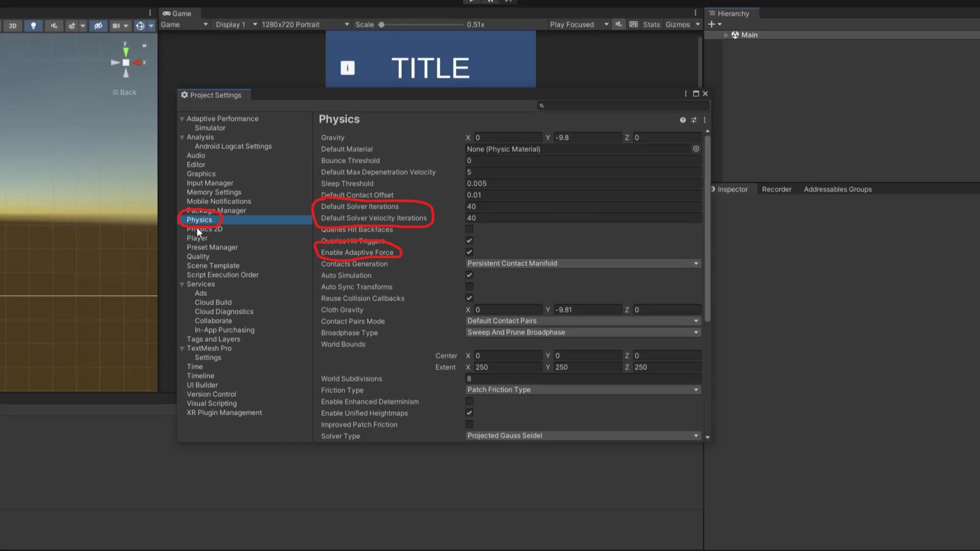The width and height of the screenshot is (980, 551).
Task: Switch to the Recorder tab
Action: 776,189
